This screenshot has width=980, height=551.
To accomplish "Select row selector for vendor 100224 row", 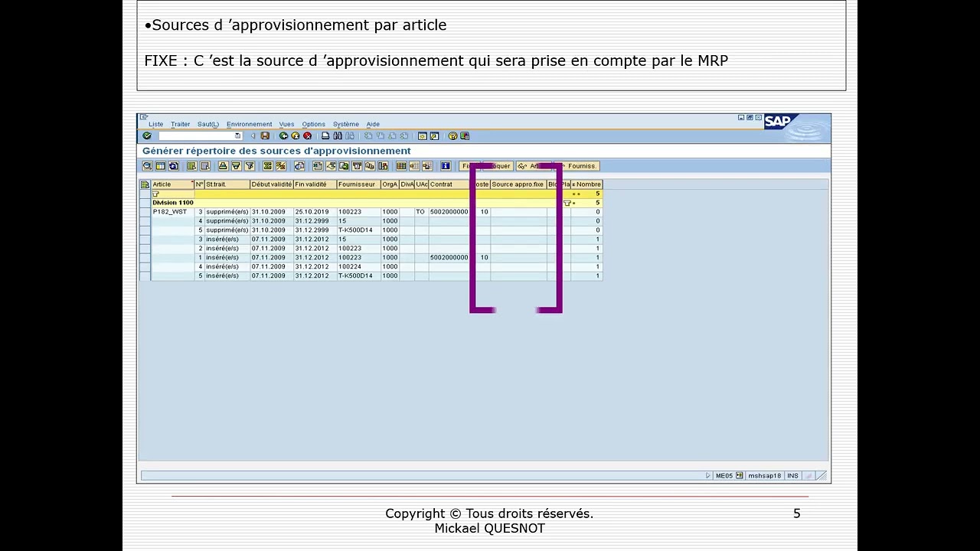I will click(x=145, y=267).
